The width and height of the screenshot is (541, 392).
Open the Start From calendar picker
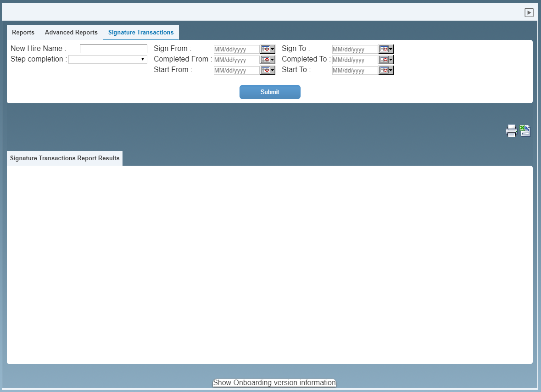[x=268, y=70]
